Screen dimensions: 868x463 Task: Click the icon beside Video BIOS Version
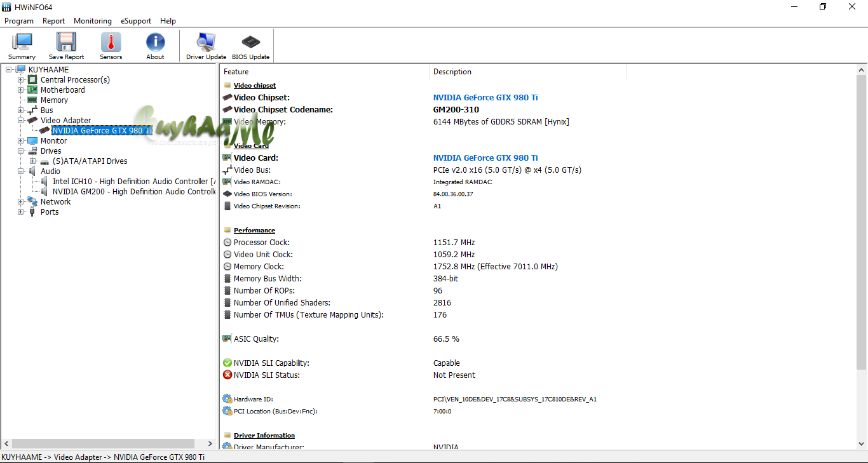click(x=227, y=194)
